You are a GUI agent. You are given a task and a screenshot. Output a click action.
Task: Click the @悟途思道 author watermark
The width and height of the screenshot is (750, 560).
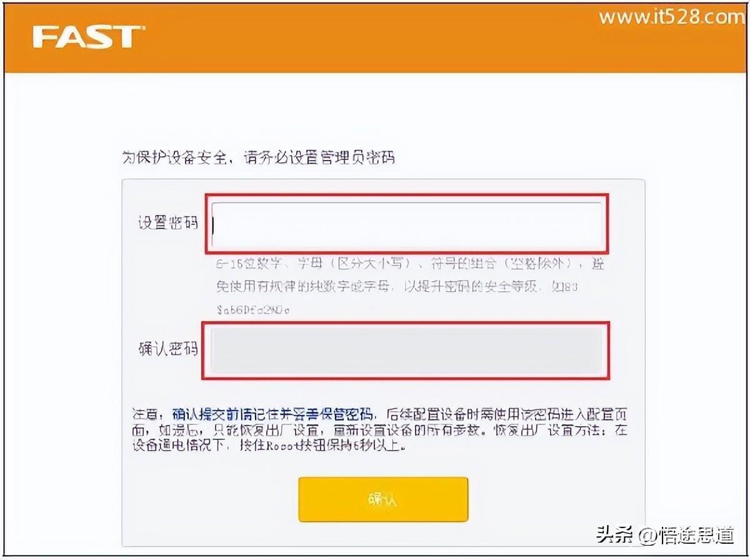pyautogui.click(x=686, y=535)
